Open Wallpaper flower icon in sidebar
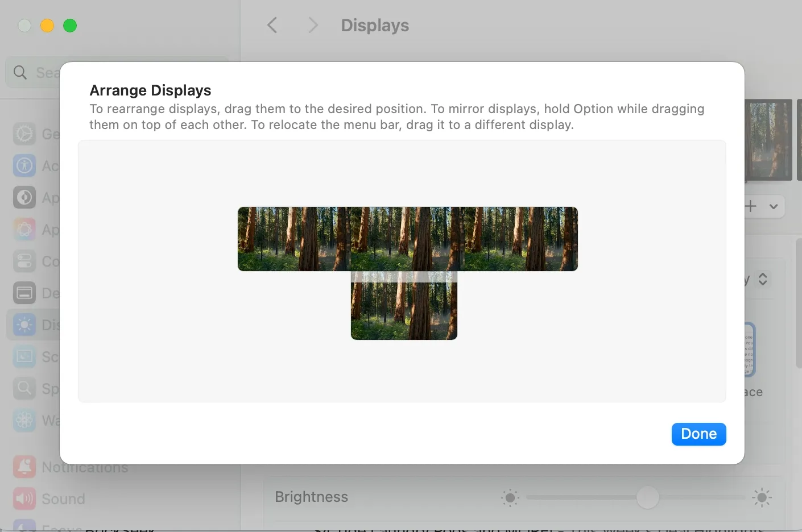802x532 pixels. [x=24, y=420]
